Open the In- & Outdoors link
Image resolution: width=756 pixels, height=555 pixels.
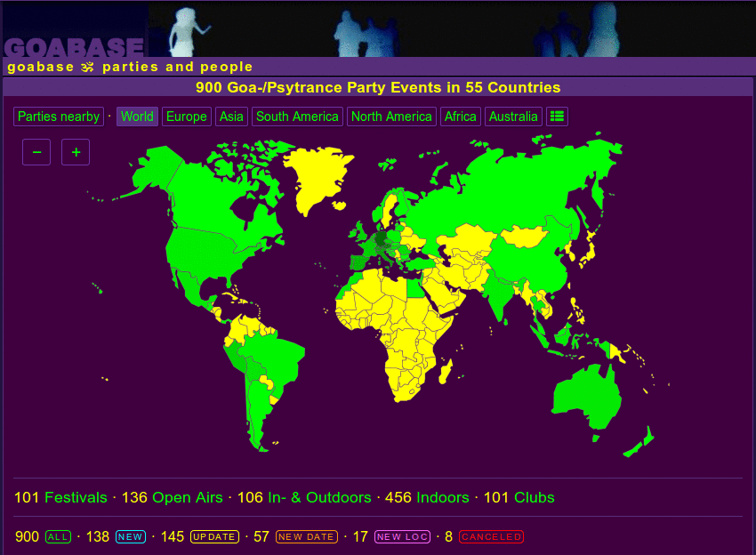pyautogui.click(x=319, y=497)
